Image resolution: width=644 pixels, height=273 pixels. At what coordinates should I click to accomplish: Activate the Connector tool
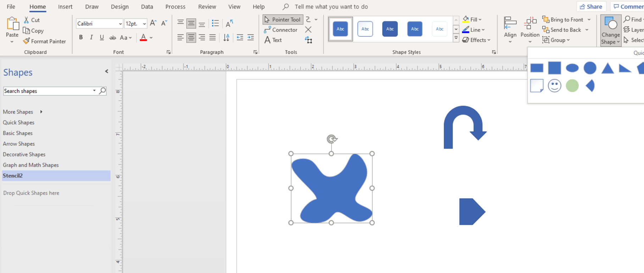point(281,30)
